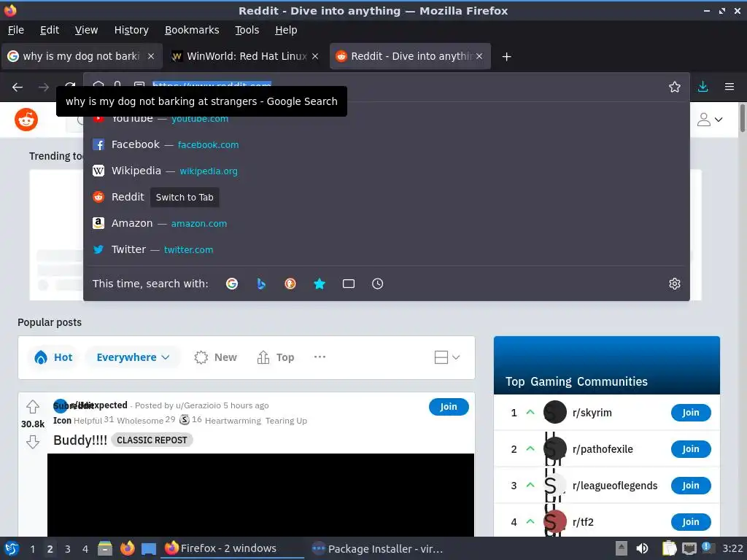Select Facebook suggestion in URL dropdown
Viewport: 747px width, 560px height.
click(387, 145)
